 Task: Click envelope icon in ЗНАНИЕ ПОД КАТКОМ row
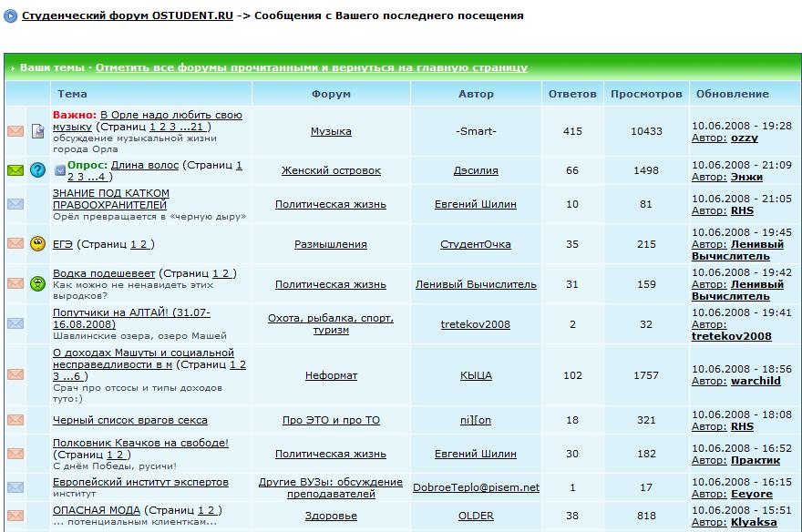pyautogui.click(x=15, y=204)
